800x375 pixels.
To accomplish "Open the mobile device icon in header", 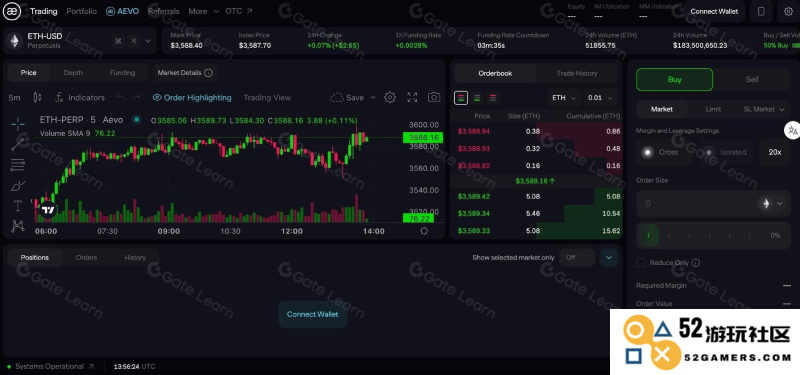I will point(761,11).
